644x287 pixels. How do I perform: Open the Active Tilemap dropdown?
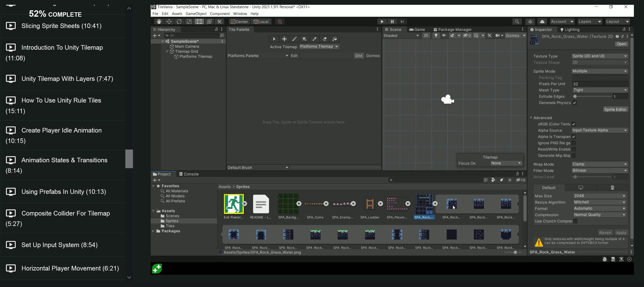pos(319,46)
